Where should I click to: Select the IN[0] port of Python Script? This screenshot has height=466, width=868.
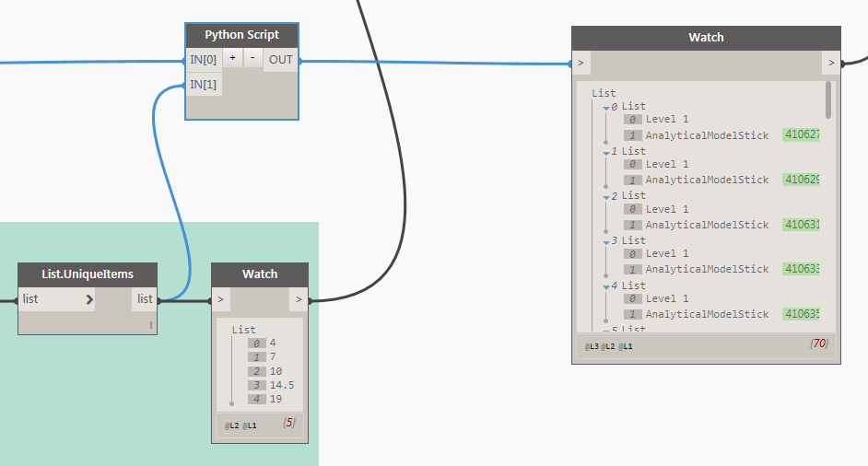coord(204,60)
